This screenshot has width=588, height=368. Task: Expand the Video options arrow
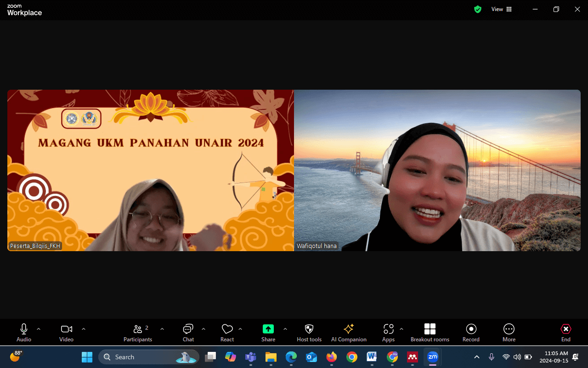click(x=84, y=329)
